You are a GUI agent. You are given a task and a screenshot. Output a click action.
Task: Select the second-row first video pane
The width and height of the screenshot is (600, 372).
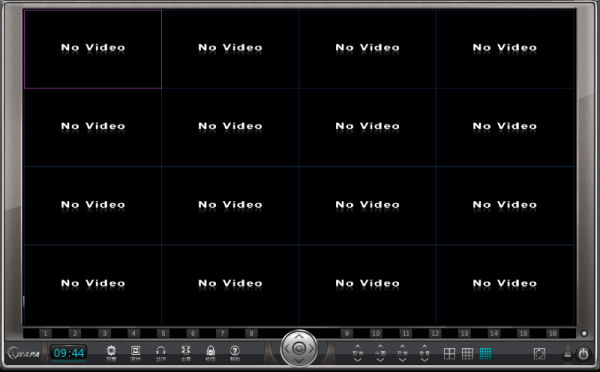[93, 127]
